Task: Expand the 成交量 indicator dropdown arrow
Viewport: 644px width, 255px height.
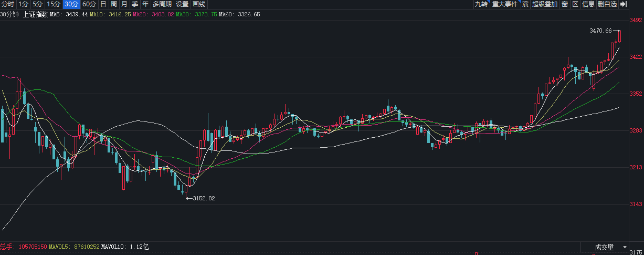Action: point(625,247)
